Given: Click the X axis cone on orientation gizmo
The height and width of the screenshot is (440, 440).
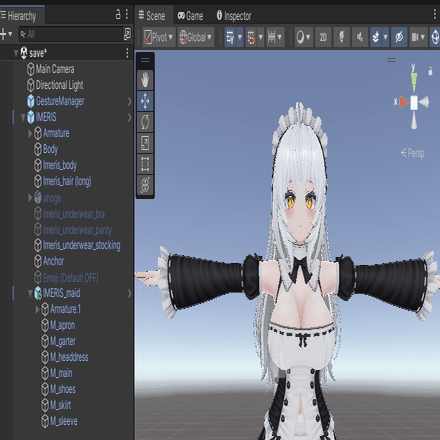Looking at the screenshot, I should [x=403, y=102].
